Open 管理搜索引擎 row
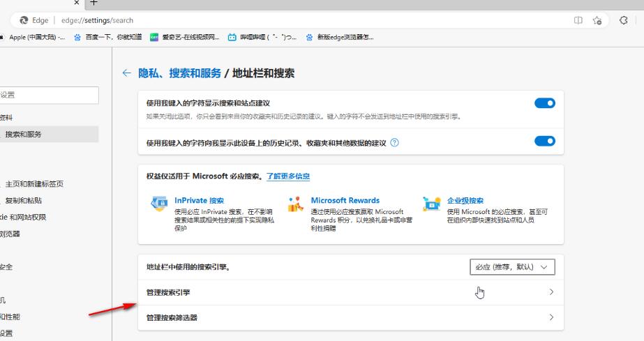The image size is (644, 341). 351,292
